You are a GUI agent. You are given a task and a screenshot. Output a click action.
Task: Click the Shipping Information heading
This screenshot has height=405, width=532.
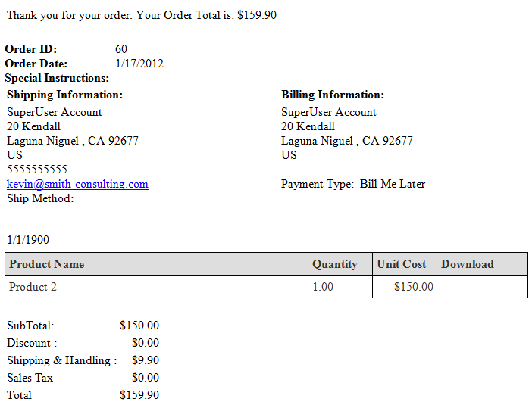(x=65, y=95)
